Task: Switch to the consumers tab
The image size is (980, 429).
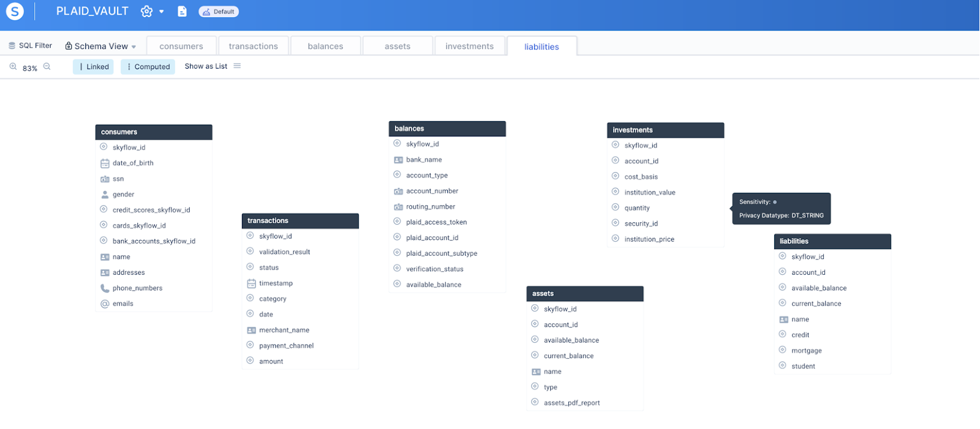Action: 181,46
